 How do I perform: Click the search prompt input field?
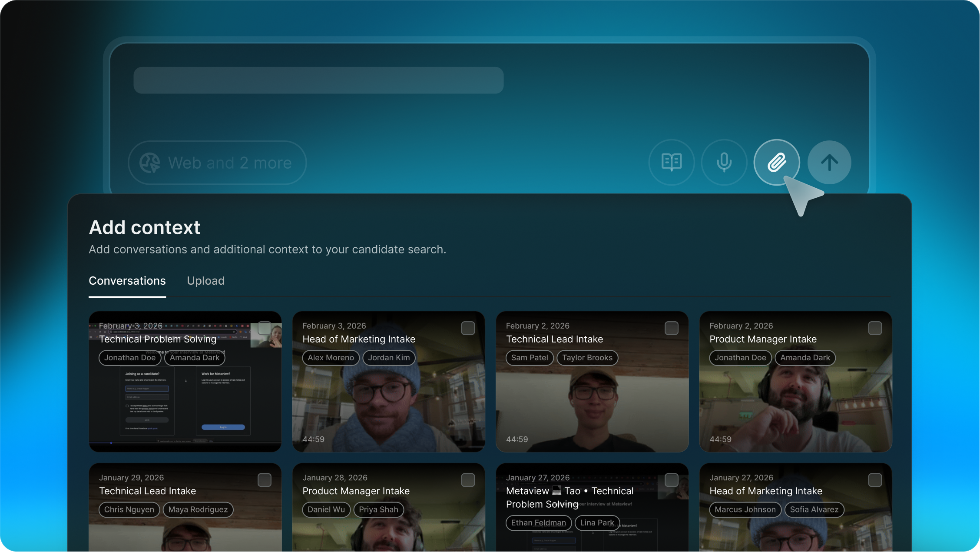coord(318,80)
